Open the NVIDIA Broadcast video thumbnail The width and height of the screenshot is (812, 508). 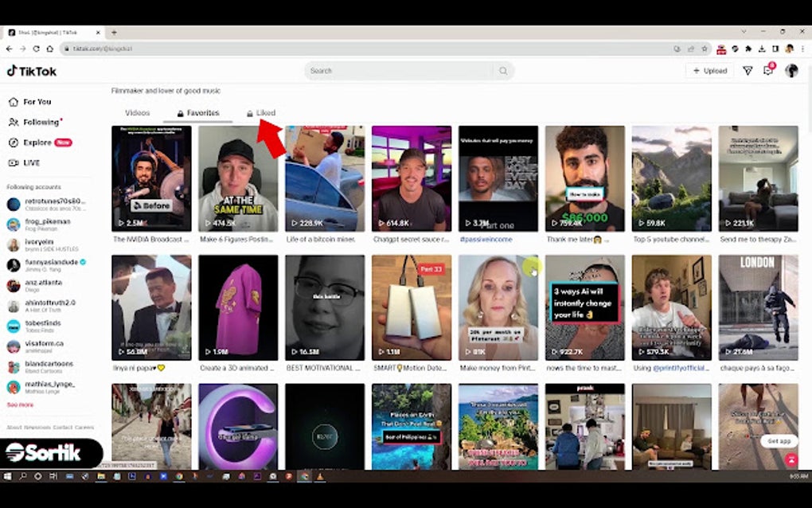point(151,178)
